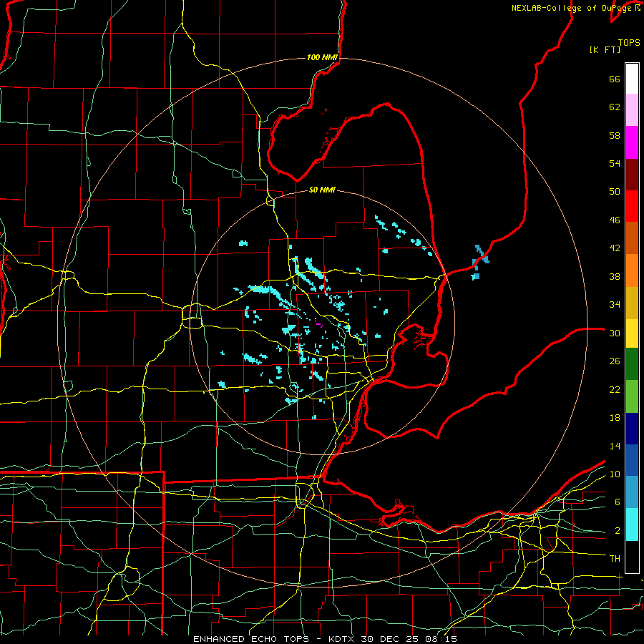Click the "50 NMI" range ring label
The height and width of the screenshot is (644, 644).
point(322,190)
